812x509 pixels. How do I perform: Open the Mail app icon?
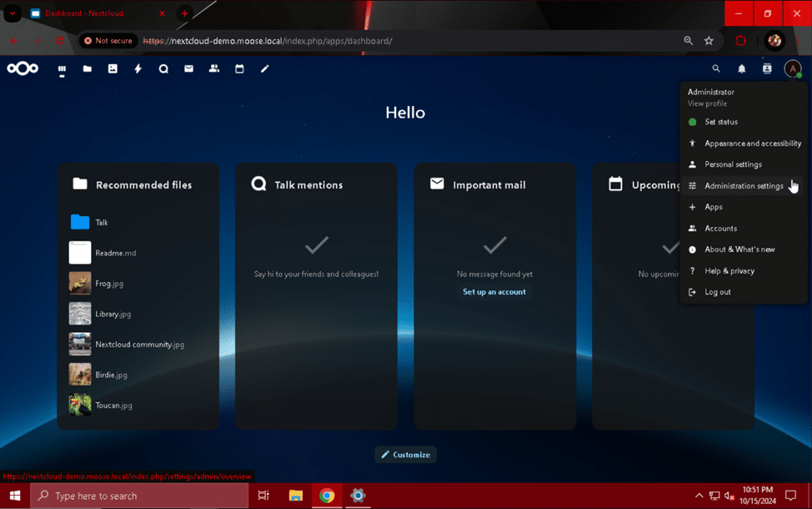tap(188, 68)
